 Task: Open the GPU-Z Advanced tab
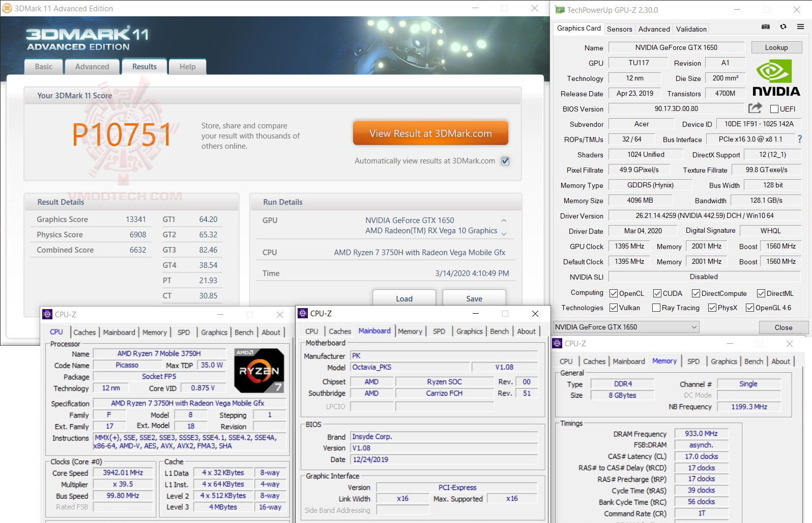click(x=654, y=29)
